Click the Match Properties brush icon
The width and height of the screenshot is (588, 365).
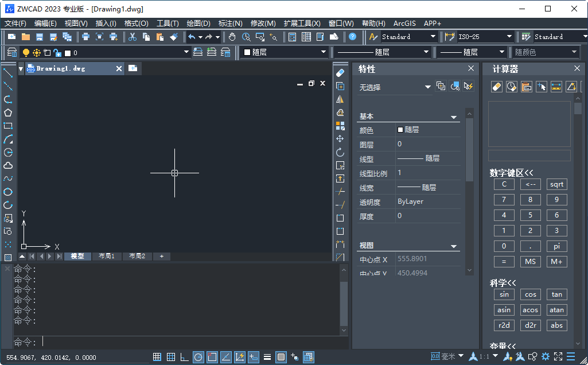click(x=174, y=37)
